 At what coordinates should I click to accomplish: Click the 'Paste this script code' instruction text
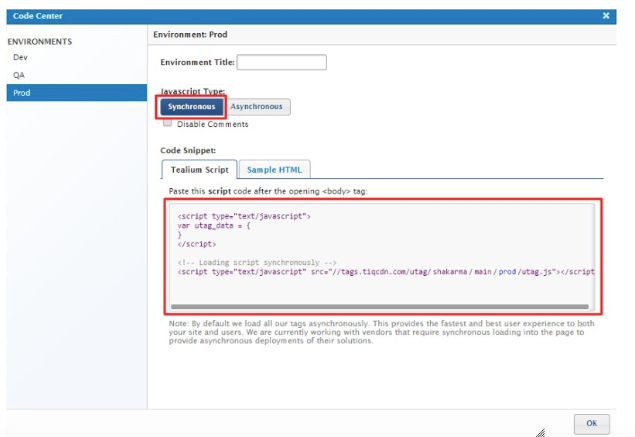[268, 191]
